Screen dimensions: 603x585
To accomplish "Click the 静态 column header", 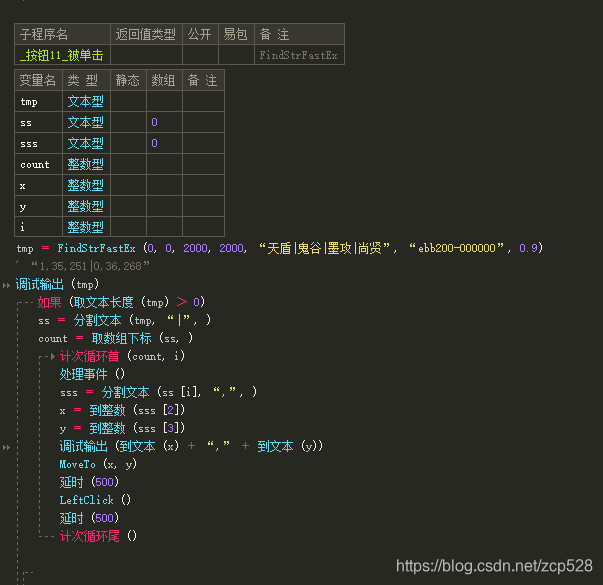I will (x=128, y=80).
